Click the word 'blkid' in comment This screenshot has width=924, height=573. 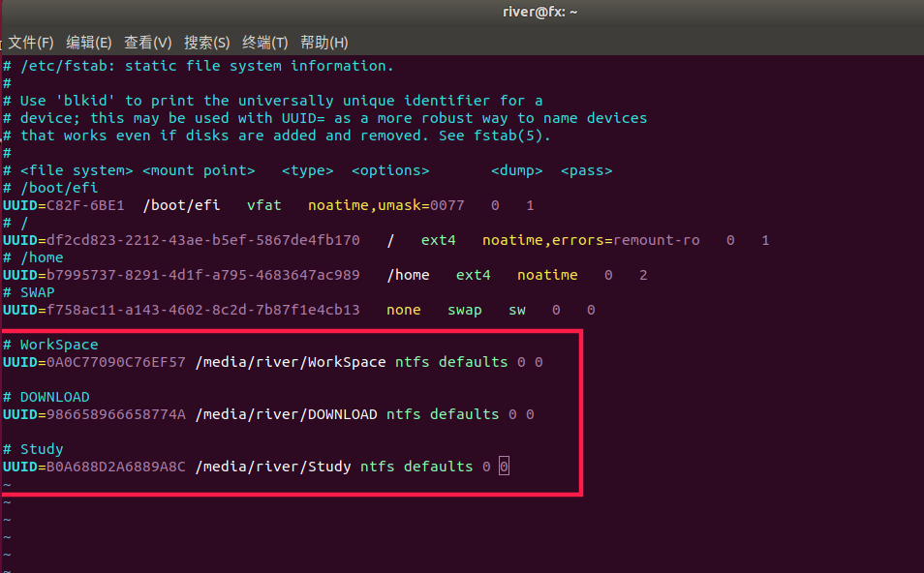[x=85, y=101]
